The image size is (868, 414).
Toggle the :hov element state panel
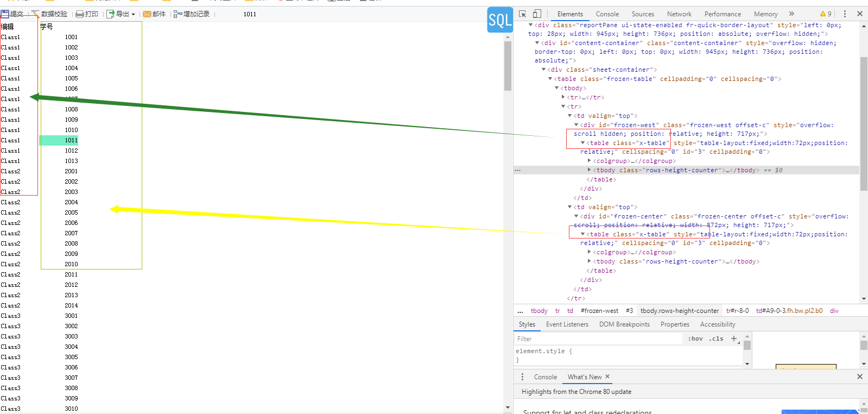[695, 338]
